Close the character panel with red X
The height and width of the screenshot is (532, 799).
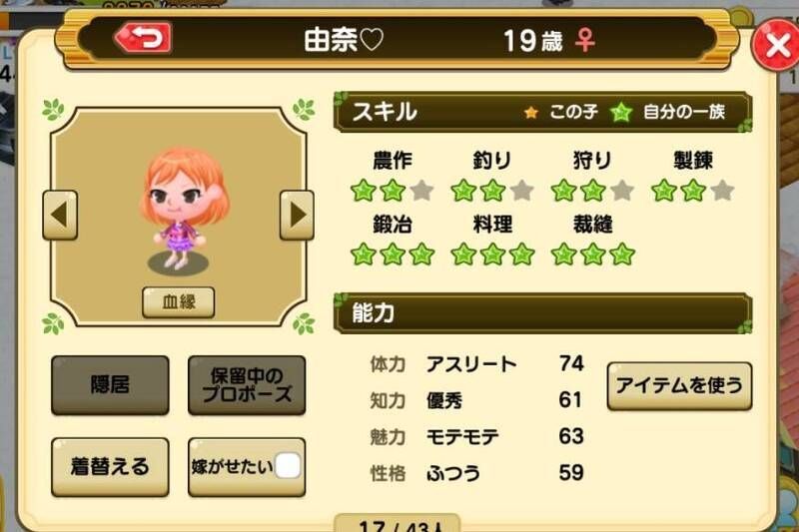coord(776,45)
